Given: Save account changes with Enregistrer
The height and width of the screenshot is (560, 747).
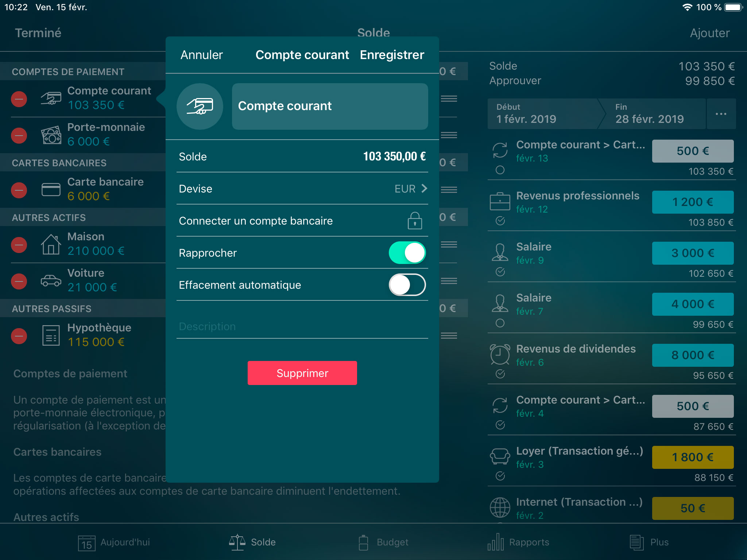Looking at the screenshot, I should [392, 55].
